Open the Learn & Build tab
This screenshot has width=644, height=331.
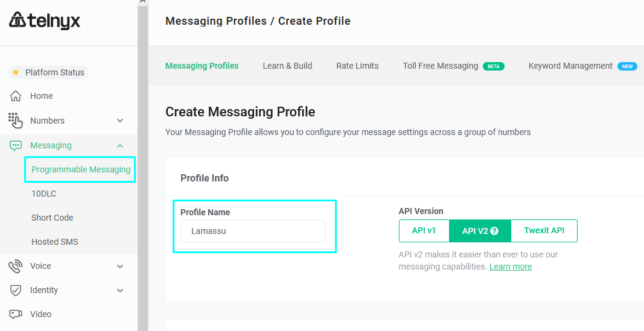click(287, 66)
